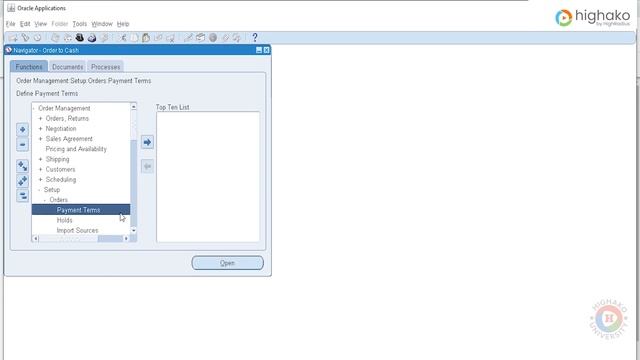
Task: Click the Close Form toolbar icon
Action: point(104,38)
